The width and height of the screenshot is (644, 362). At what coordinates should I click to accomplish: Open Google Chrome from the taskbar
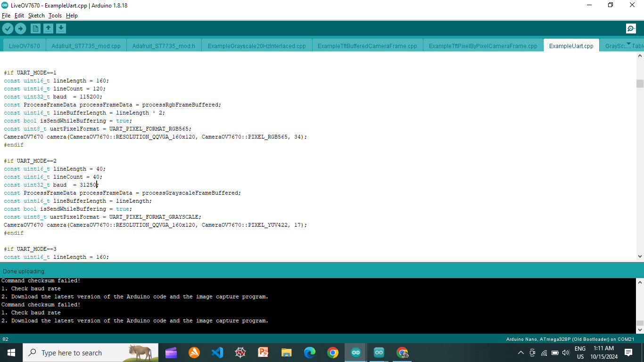[333, 353]
